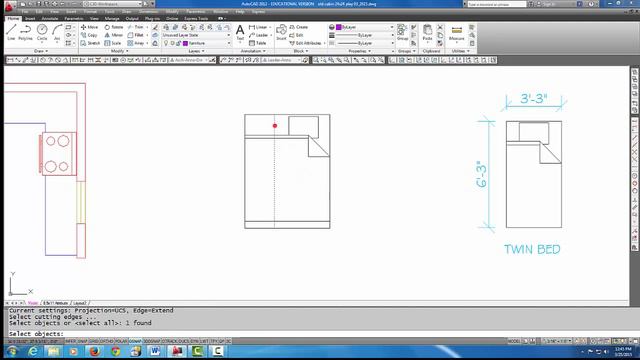The height and width of the screenshot is (360, 640).
Task: Expand the Annotation panel
Action: 253,51
